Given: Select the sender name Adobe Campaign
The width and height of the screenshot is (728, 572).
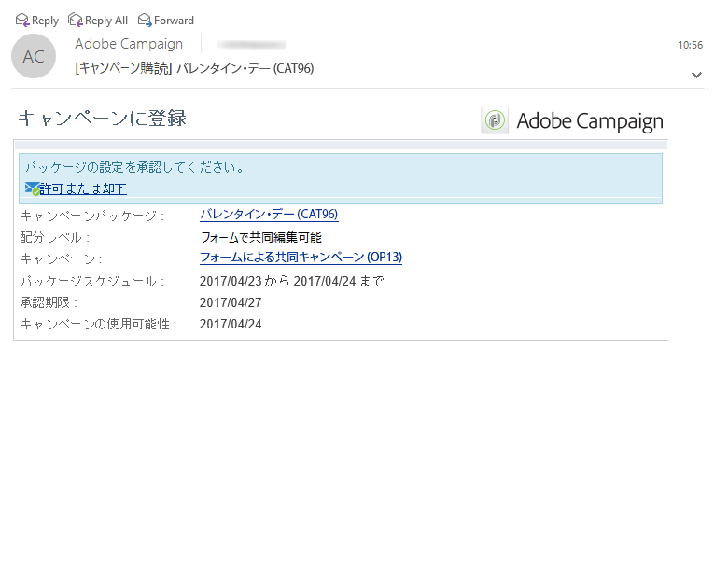Looking at the screenshot, I should (x=129, y=44).
